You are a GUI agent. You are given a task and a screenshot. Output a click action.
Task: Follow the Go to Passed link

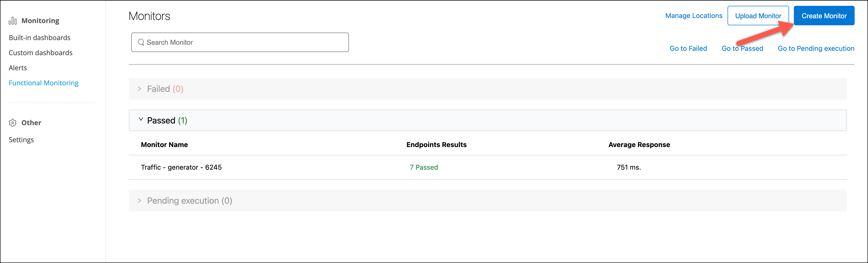pos(742,49)
